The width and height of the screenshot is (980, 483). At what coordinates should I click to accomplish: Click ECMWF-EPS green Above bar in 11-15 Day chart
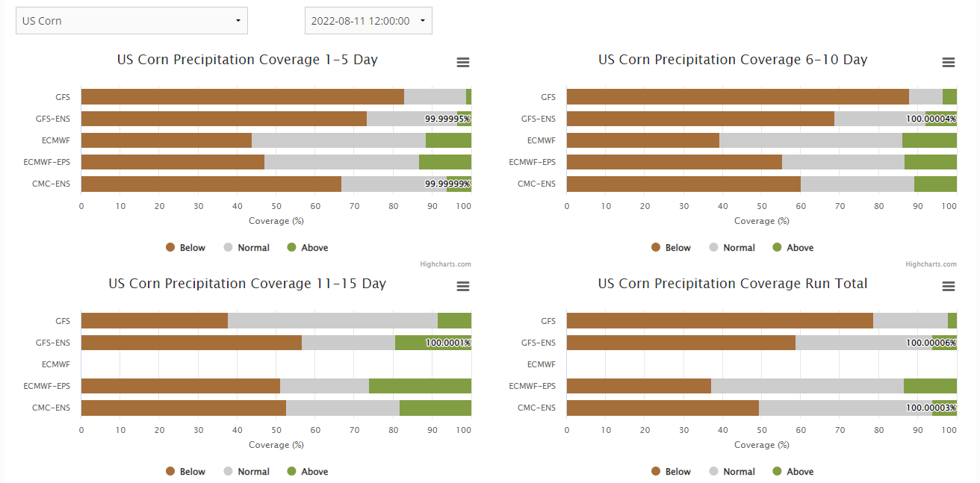pos(420,386)
